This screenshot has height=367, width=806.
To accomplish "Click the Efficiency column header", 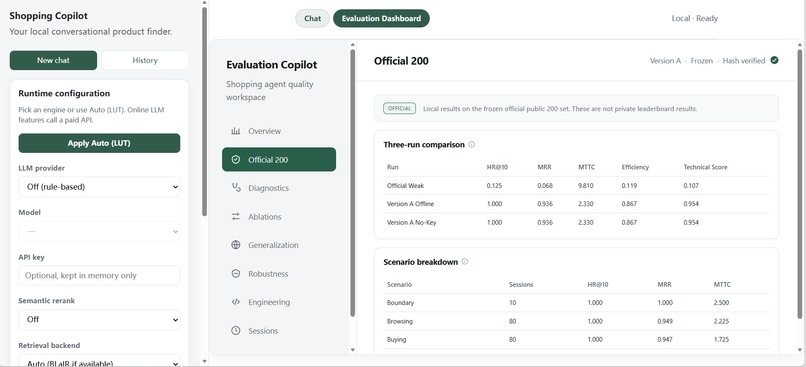I will tap(635, 167).
